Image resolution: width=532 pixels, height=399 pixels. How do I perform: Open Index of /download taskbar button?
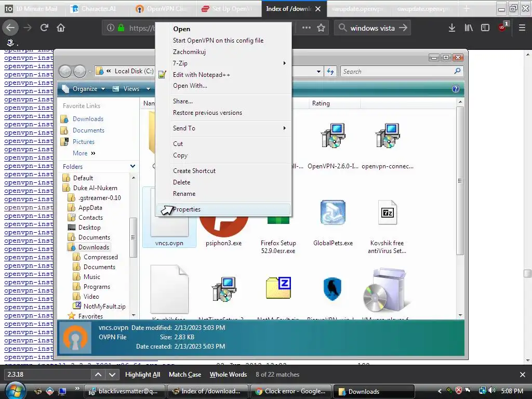(x=207, y=391)
